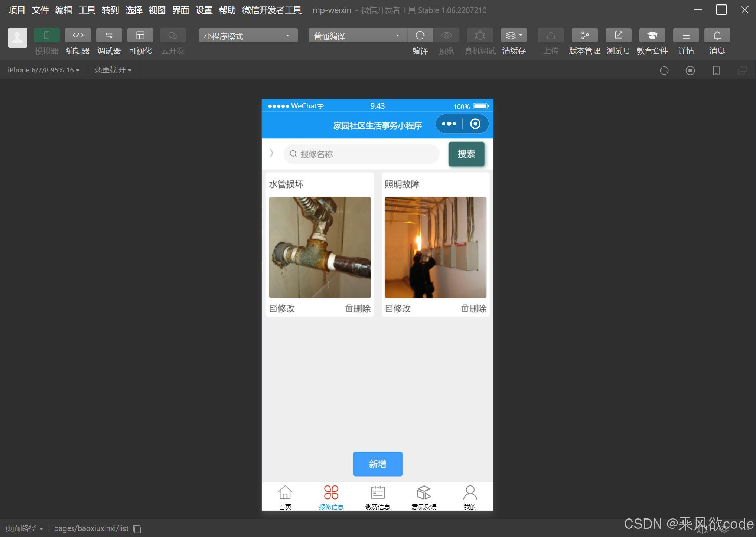
Task: Open iPhone 6/7/8 device dropdown
Action: (x=43, y=70)
